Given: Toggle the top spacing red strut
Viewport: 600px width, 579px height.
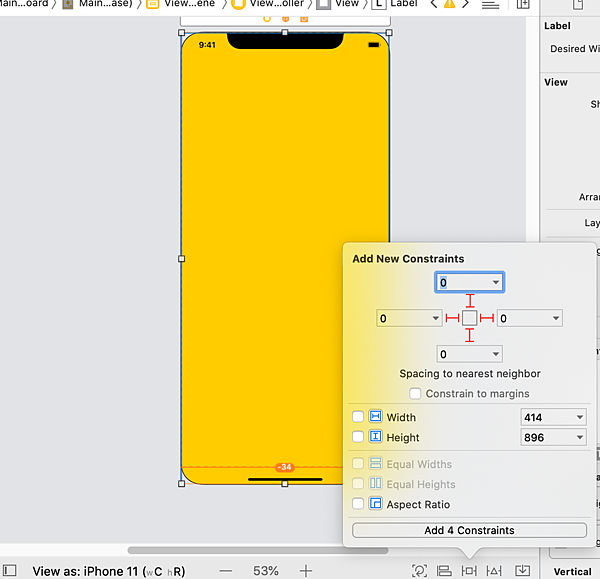Looking at the screenshot, I should tap(470, 301).
